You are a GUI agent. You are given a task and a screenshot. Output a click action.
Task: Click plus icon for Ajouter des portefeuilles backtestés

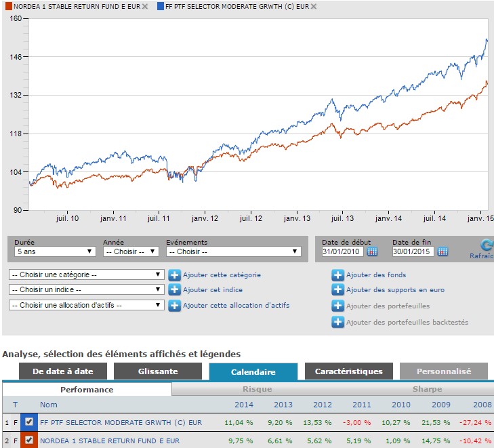click(x=337, y=323)
